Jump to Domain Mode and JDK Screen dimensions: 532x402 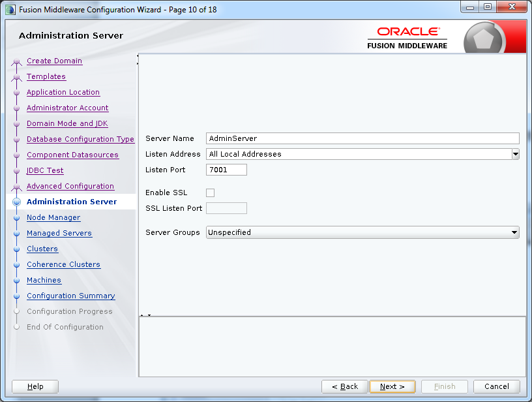(67, 123)
